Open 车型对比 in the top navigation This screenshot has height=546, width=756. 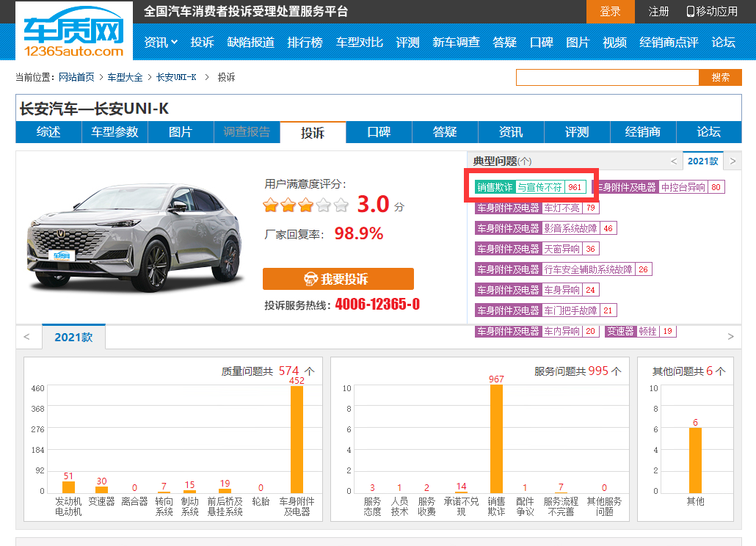[359, 43]
